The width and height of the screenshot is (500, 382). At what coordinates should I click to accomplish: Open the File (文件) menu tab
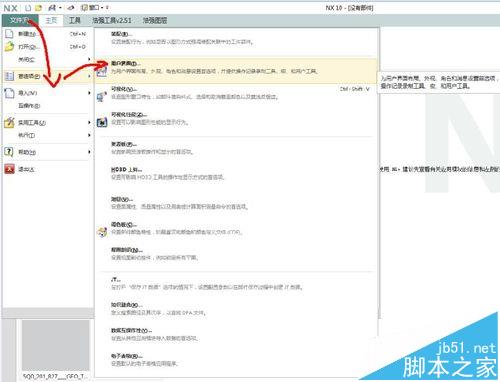point(20,20)
